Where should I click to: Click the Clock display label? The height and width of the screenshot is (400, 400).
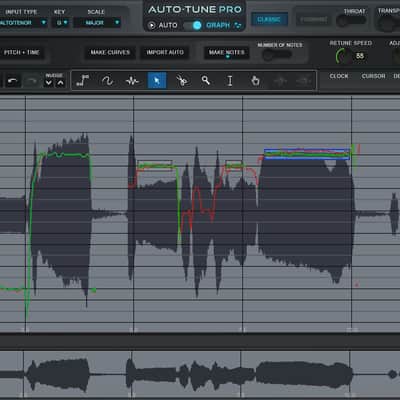[x=339, y=76]
